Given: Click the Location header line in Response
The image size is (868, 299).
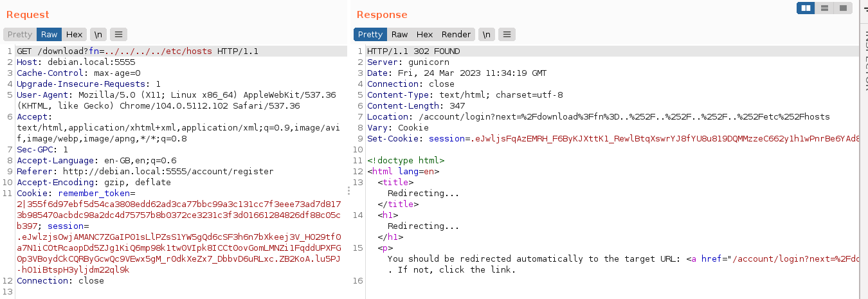Looking at the screenshot, I should click(598, 117).
